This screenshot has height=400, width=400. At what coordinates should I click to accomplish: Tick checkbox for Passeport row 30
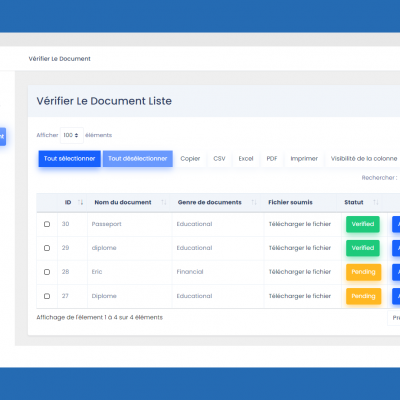(x=47, y=224)
